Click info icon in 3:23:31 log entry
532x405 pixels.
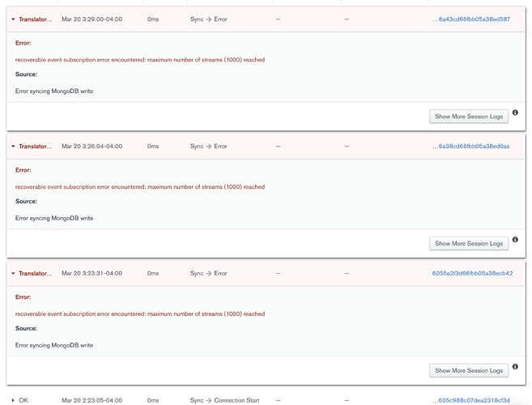coord(515,367)
